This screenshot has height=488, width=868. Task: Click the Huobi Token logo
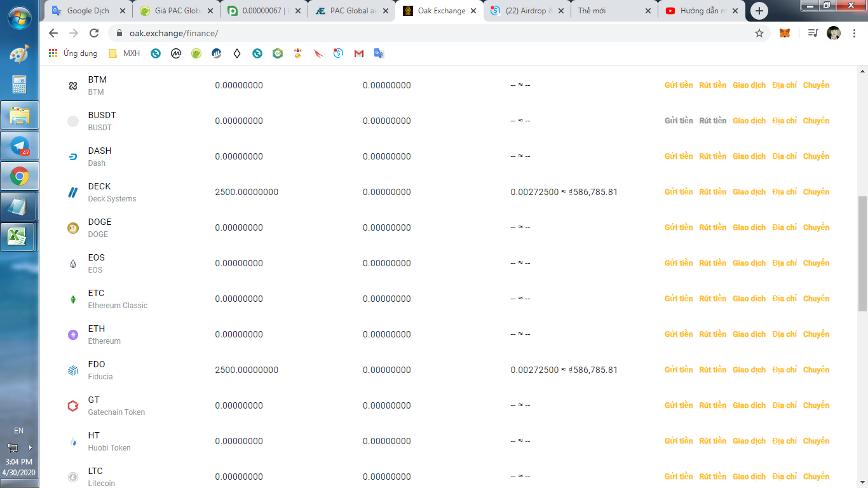coord(73,442)
